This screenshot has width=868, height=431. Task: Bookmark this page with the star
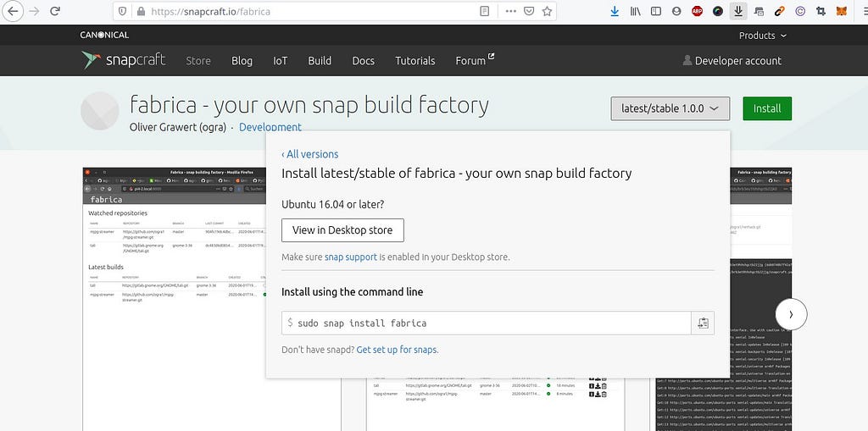[x=547, y=11]
